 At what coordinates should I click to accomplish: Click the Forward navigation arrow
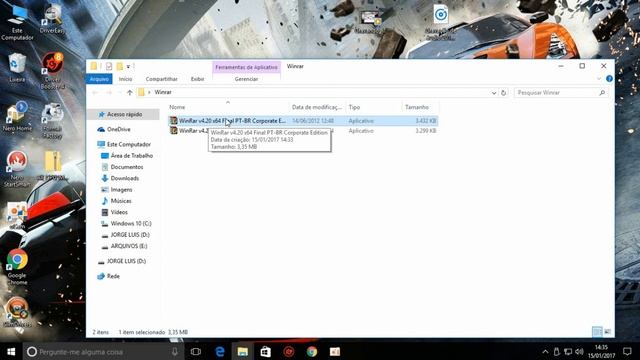(109, 93)
